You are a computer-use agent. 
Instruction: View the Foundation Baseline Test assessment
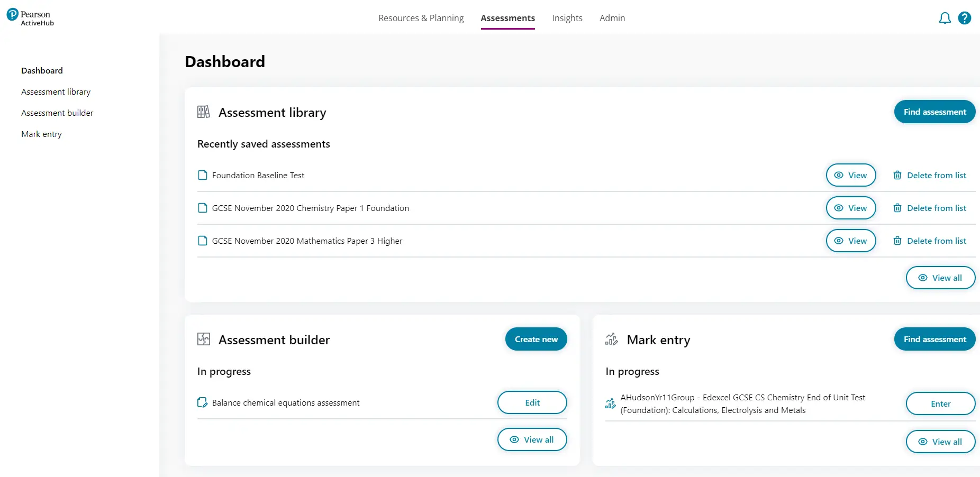tap(850, 175)
